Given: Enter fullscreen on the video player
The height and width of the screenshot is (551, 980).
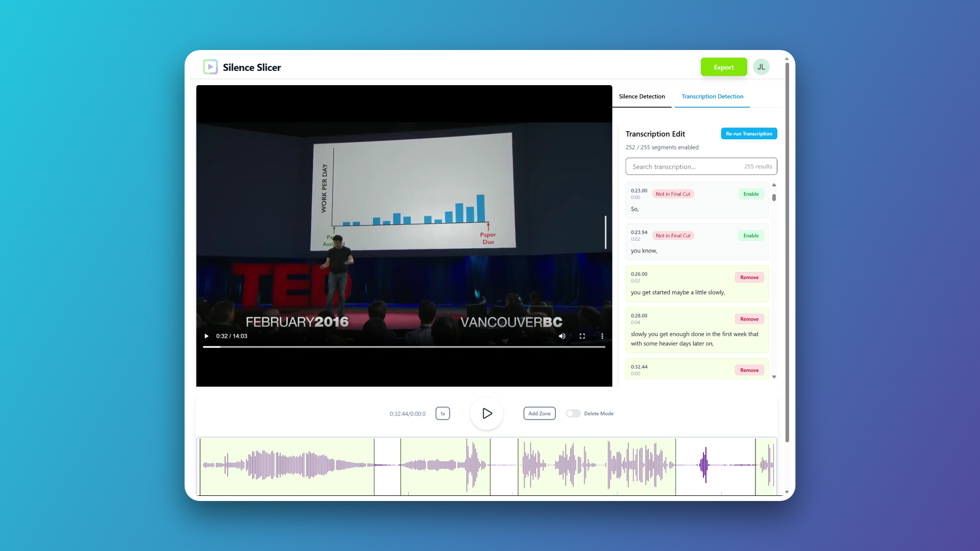Looking at the screenshot, I should point(582,336).
